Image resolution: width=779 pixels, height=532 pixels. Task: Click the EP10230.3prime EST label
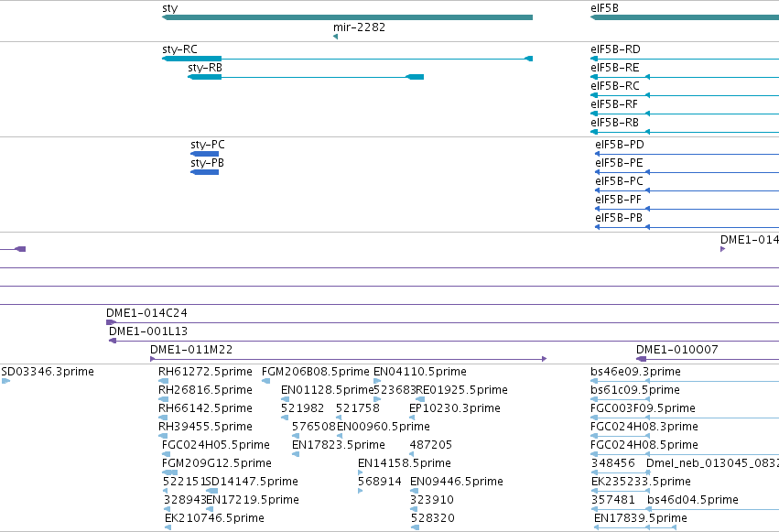tap(455, 408)
